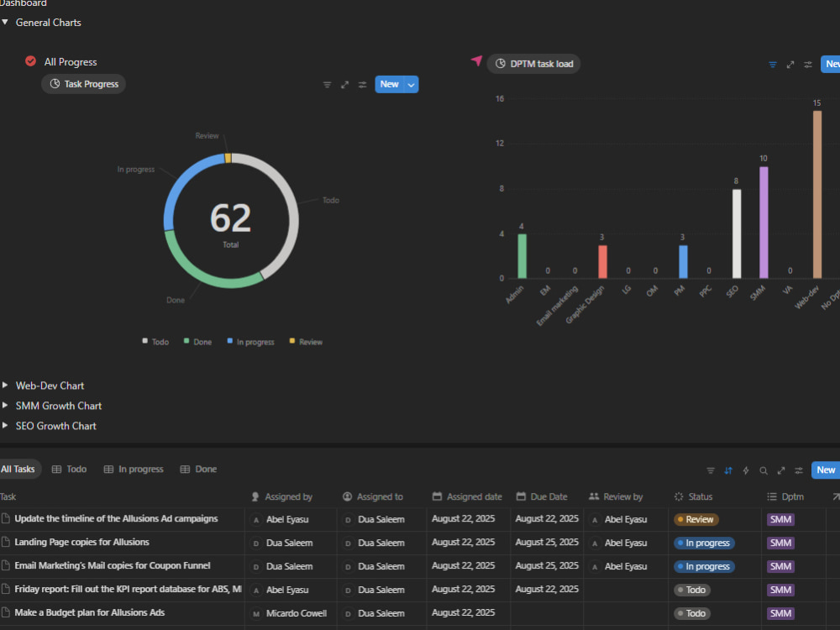Expand the SEO Growth Chart toggle
The height and width of the screenshot is (630, 840).
click(5, 425)
